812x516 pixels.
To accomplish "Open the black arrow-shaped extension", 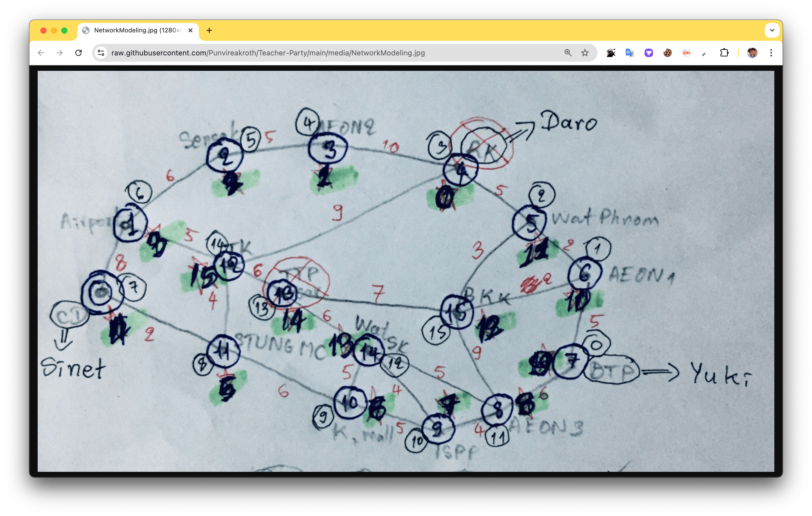I will [x=611, y=53].
